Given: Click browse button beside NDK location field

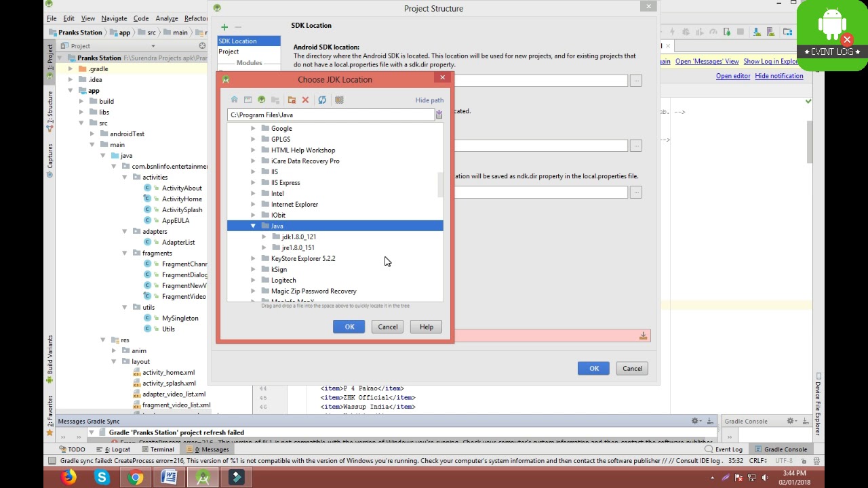Looking at the screenshot, I should 635,192.
